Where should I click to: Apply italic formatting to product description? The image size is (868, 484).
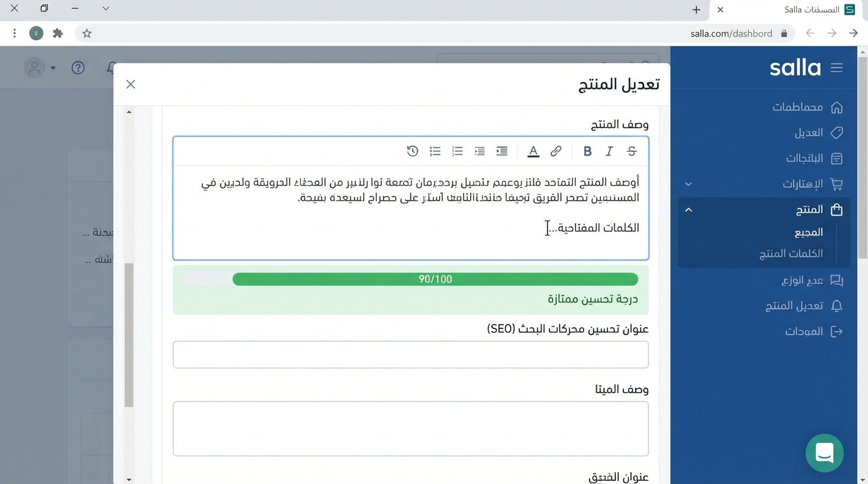click(x=609, y=151)
